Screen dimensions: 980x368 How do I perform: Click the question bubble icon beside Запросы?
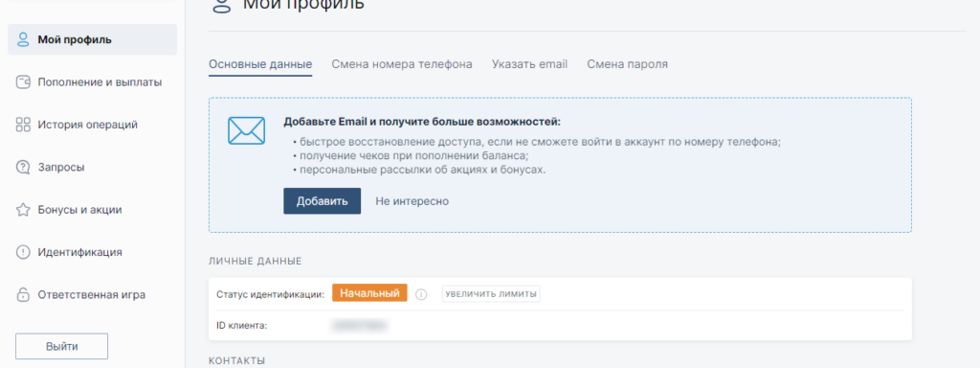pyautogui.click(x=23, y=167)
